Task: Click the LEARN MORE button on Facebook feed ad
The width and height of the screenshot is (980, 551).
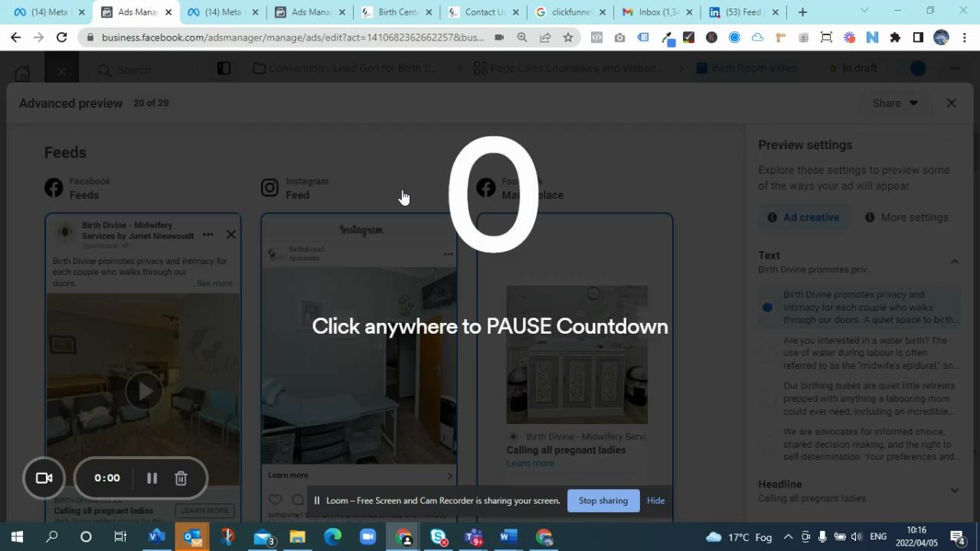Action: pyautogui.click(x=204, y=510)
